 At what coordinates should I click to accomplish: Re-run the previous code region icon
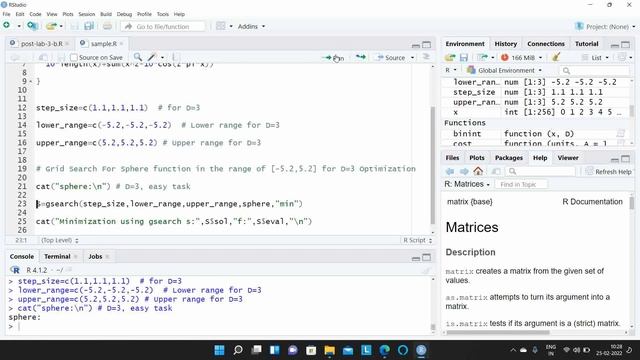point(360,57)
